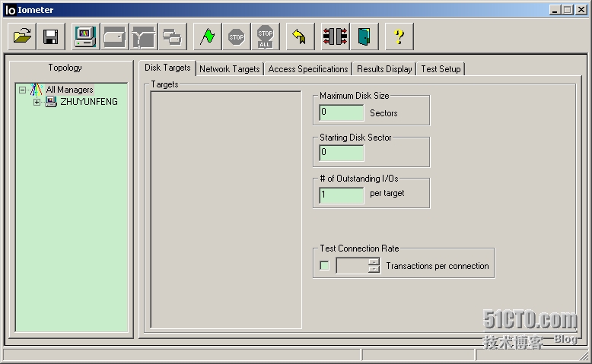Viewport: 592px width, 364px height.
Task: Close the Iometer window
Action: pyautogui.click(x=581, y=10)
